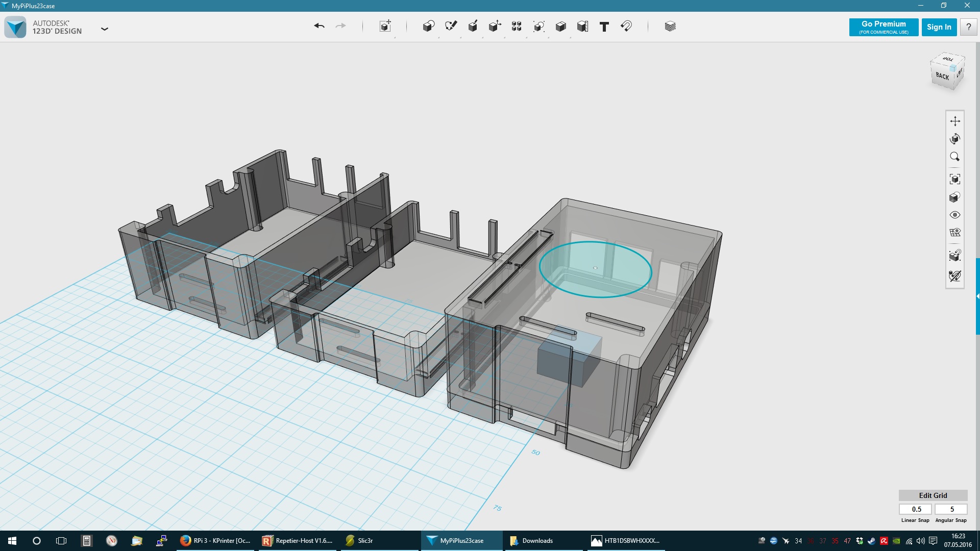Click the Go Premium button

pos(884,27)
